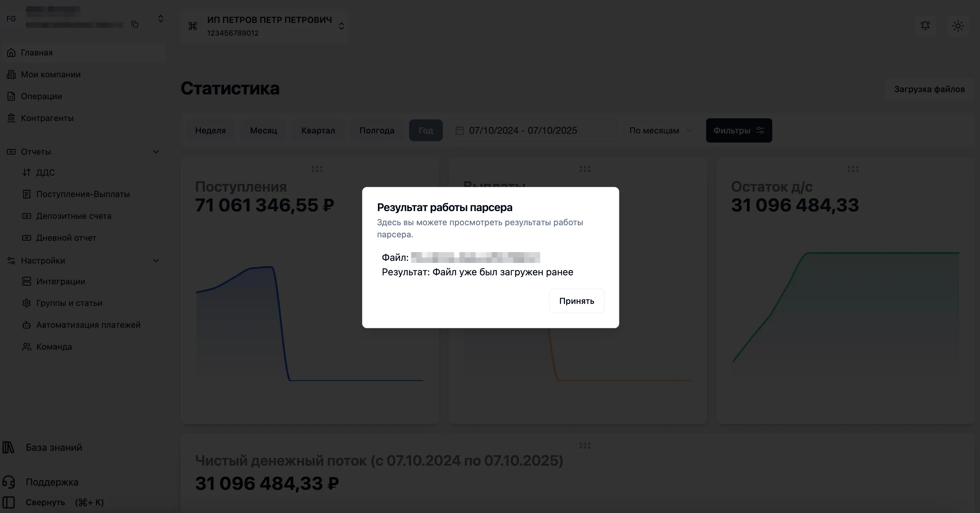Click the panel icon beside Свернуть
Viewport: 980px width, 513px height.
[8, 502]
